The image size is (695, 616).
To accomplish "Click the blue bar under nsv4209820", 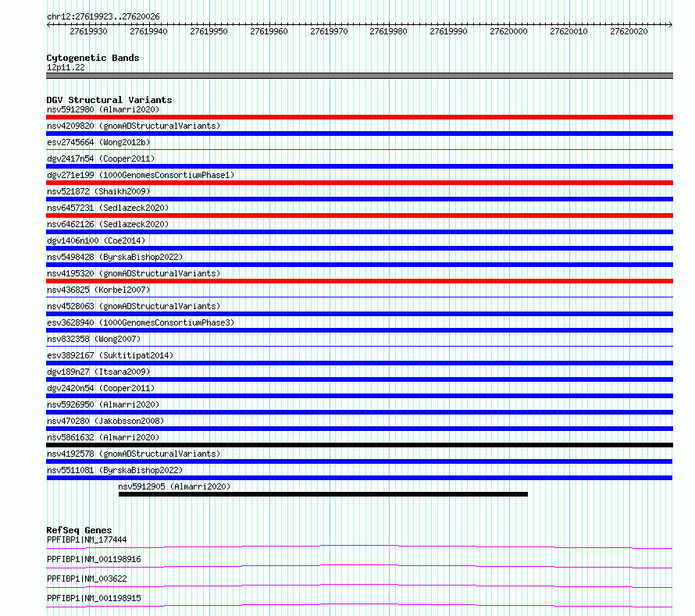I will [359, 134].
